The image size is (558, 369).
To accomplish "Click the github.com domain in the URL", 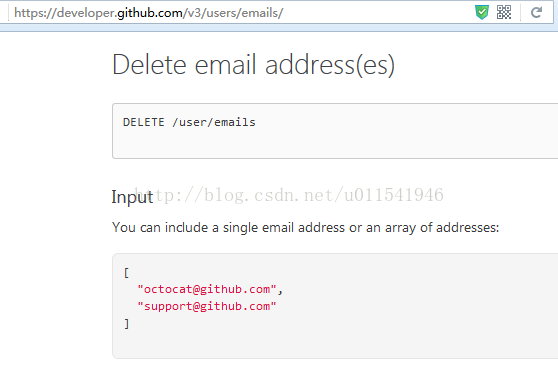I will click(150, 13).
